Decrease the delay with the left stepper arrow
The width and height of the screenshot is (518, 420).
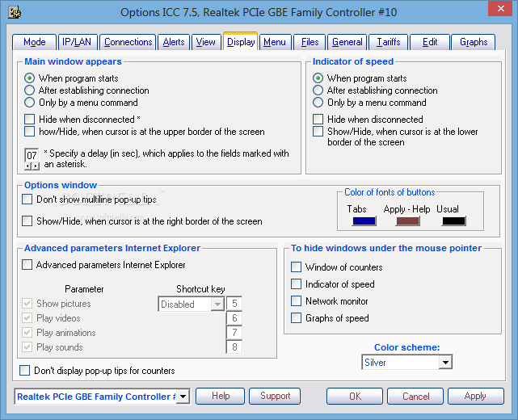tap(27, 166)
